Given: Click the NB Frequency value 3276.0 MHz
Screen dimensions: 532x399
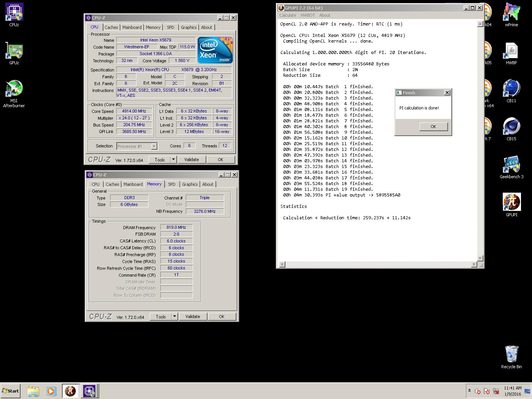Looking at the screenshot, I should pyautogui.click(x=205, y=211).
